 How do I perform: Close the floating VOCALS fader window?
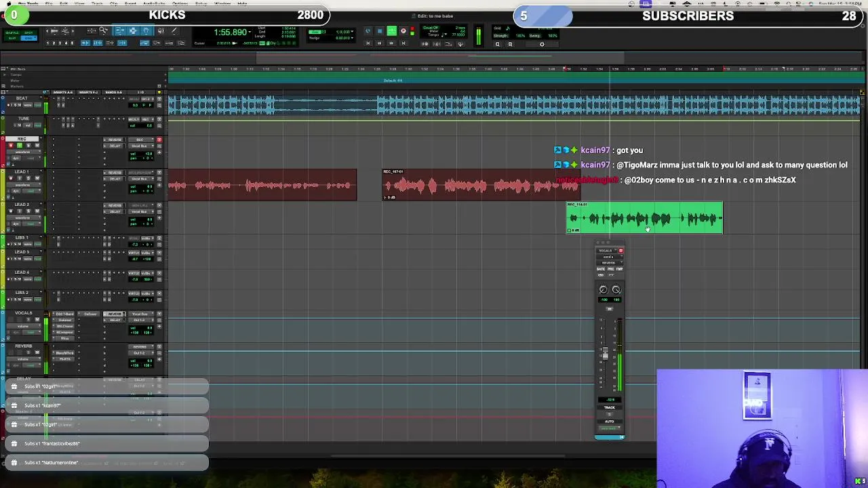[598, 242]
